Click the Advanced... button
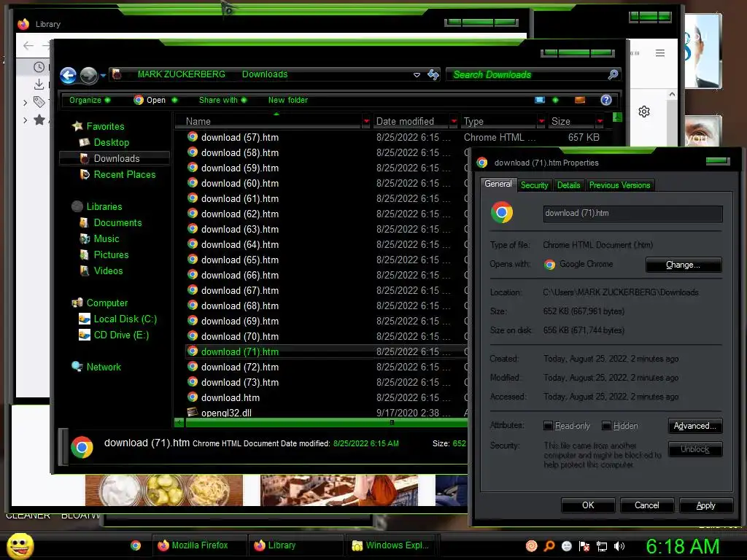 point(694,426)
